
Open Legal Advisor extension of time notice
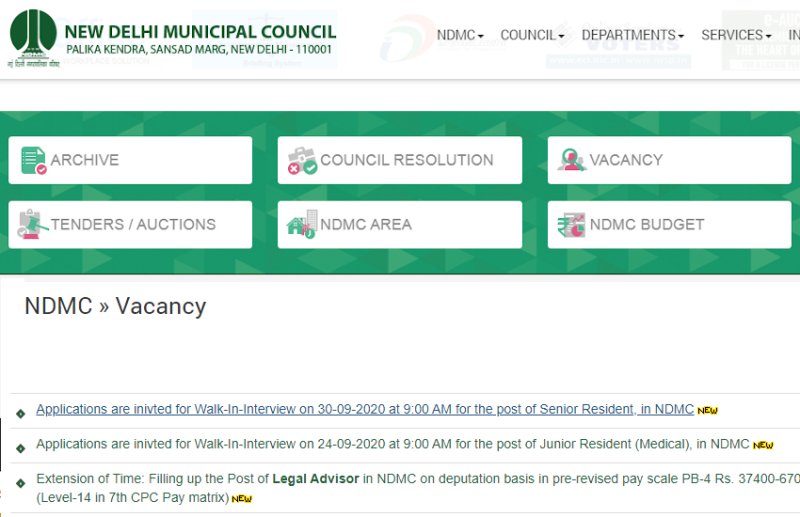(x=418, y=488)
